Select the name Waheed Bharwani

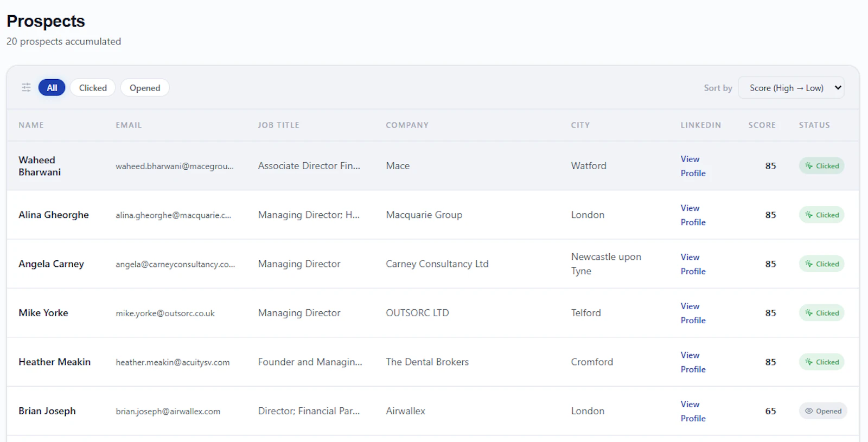point(40,166)
